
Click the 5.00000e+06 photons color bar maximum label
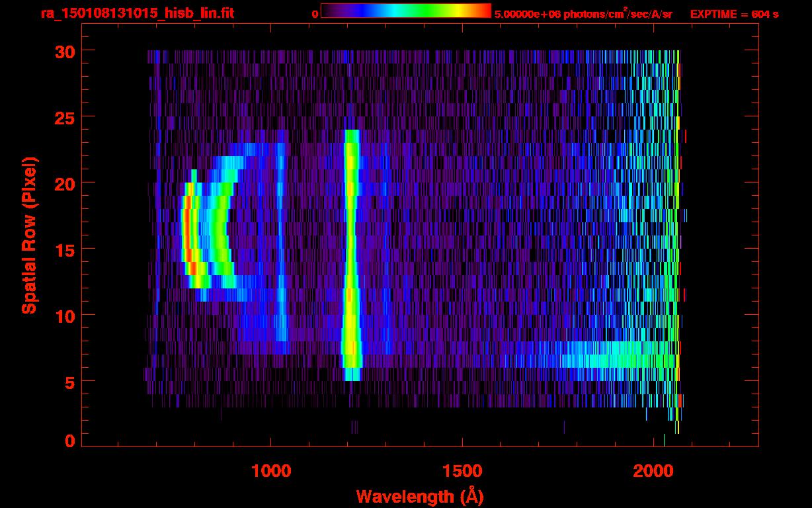[583, 14]
